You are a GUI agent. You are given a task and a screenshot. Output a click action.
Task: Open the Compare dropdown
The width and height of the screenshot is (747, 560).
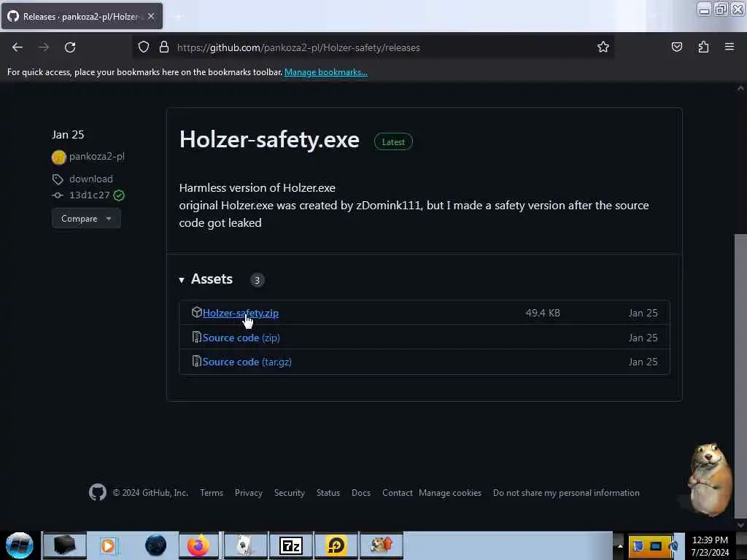tap(86, 219)
